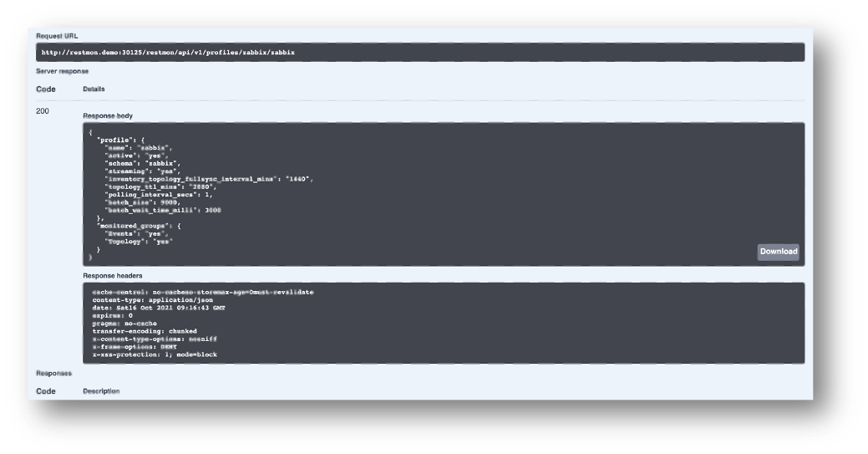Screen dimensions: 868x454
Task: Click the "polling_interval_secs" line
Action: tap(155, 195)
